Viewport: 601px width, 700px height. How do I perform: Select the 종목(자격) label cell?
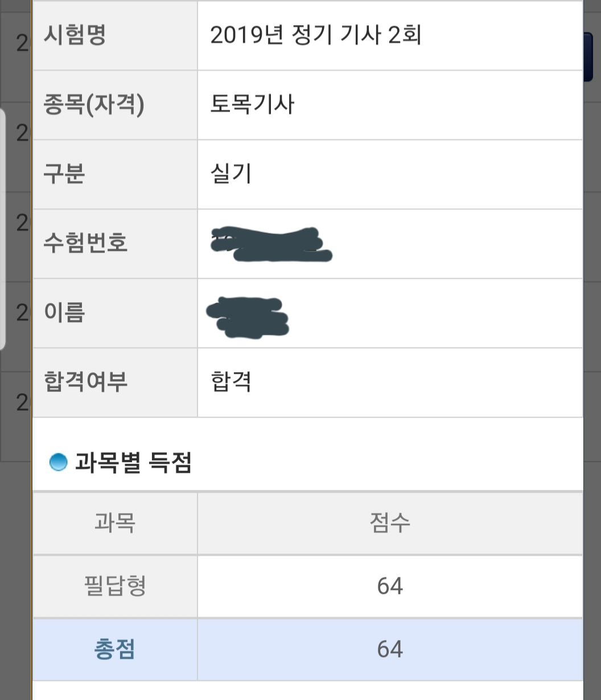pos(115,105)
